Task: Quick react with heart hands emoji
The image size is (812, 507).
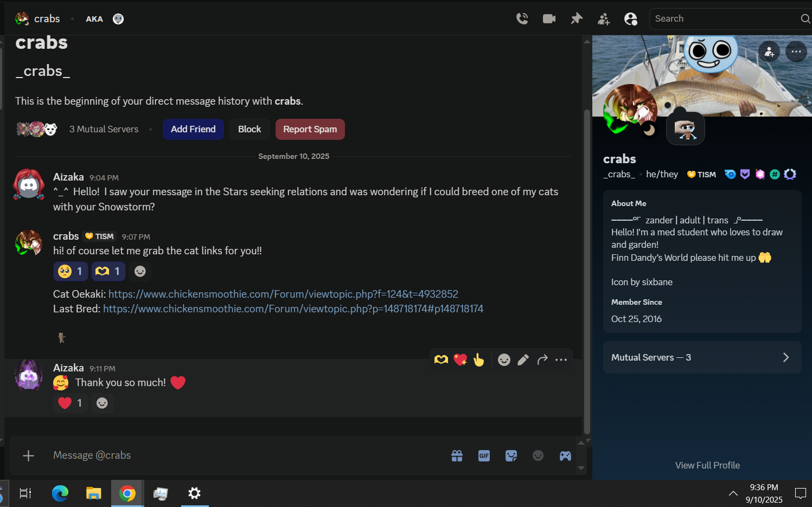Action: 441,360
